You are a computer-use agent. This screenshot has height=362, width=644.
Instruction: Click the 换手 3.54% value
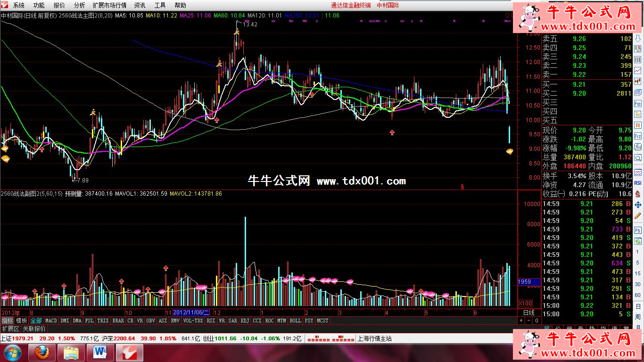(577, 176)
